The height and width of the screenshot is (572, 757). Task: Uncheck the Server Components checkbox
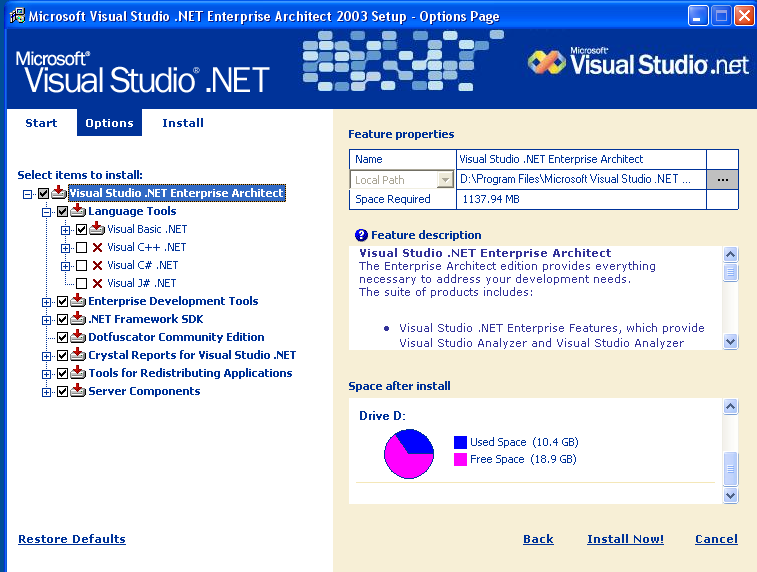pyautogui.click(x=62, y=391)
